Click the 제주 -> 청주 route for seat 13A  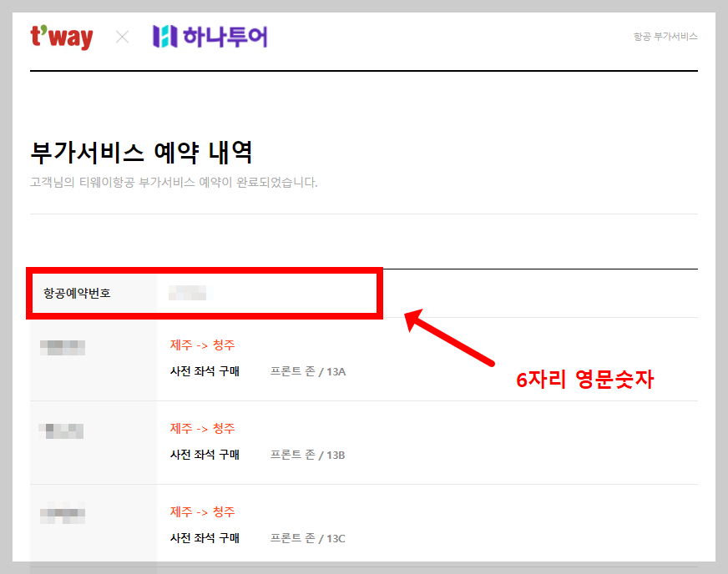pos(202,345)
